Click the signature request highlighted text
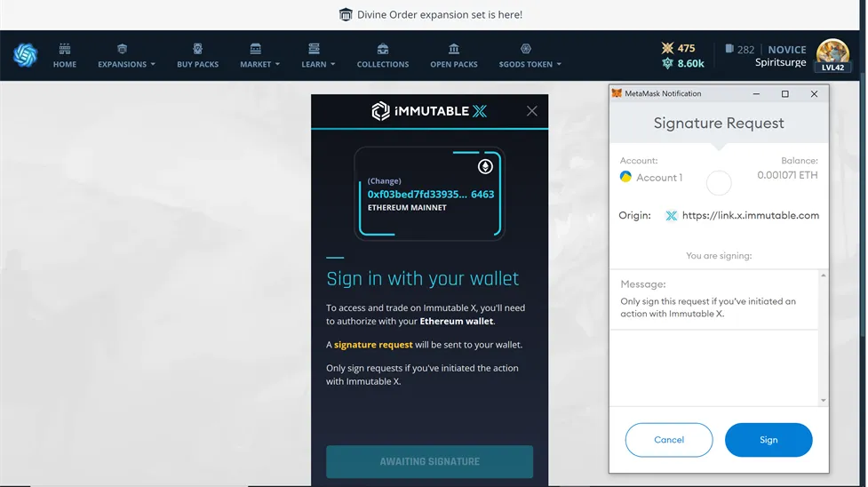The image size is (868, 487). [373, 345]
